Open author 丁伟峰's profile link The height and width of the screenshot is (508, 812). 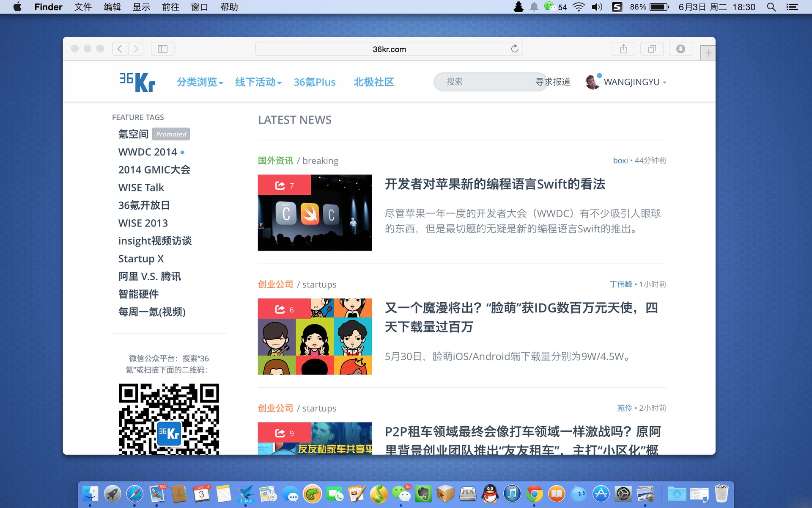click(621, 284)
